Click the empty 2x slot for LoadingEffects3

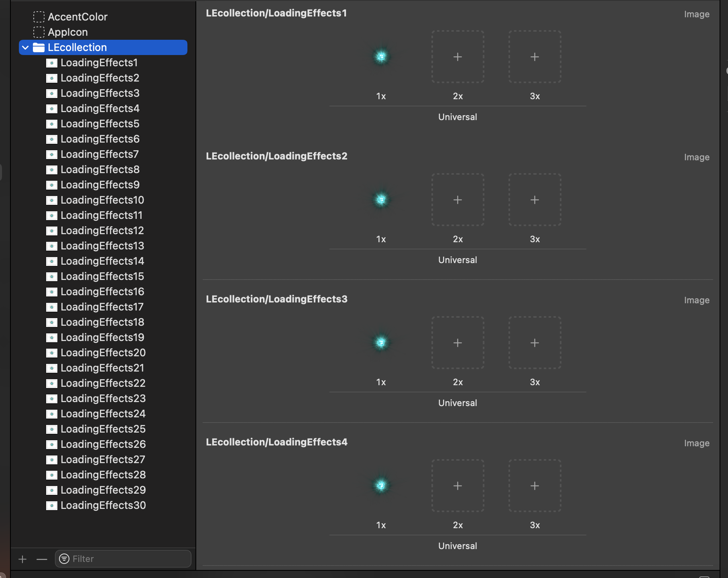click(x=458, y=343)
